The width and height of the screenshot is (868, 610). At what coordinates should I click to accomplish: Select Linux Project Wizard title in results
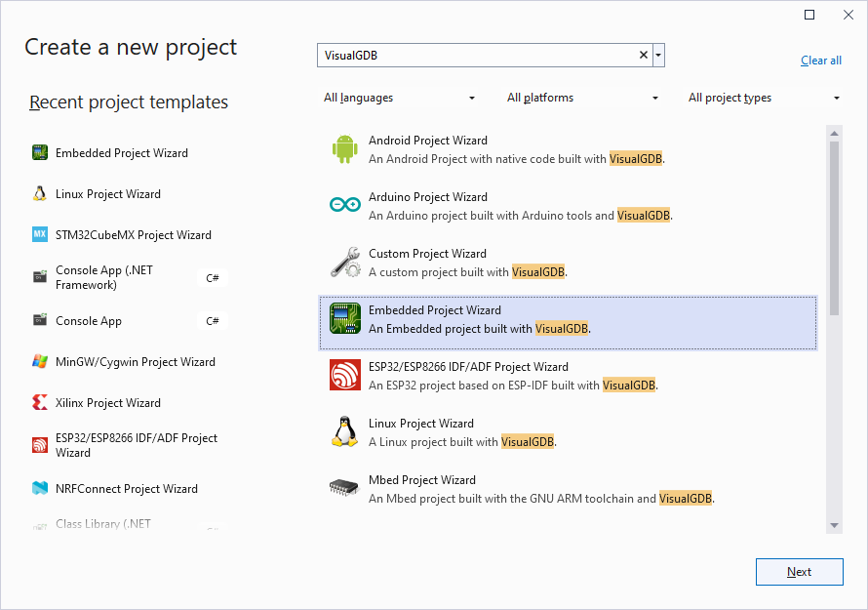pos(421,423)
